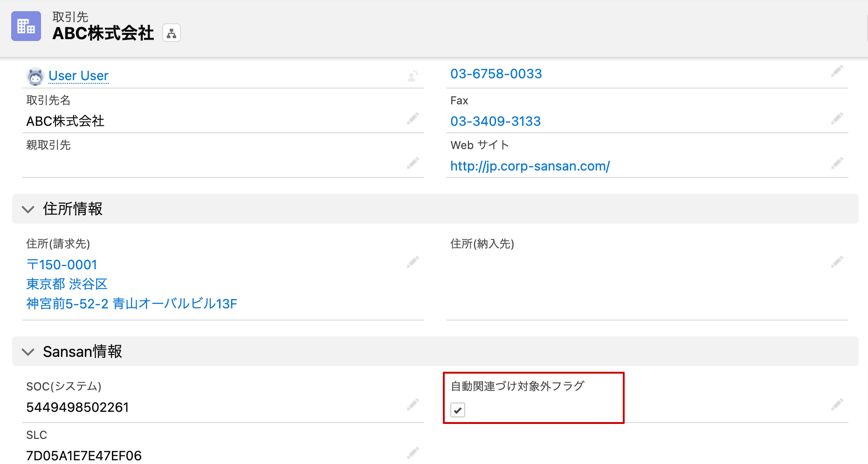This screenshot has width=868, height=464.
Task: Edit the Fax number via pencil icon
Action: pyautogui.click(x=837, y=118)
